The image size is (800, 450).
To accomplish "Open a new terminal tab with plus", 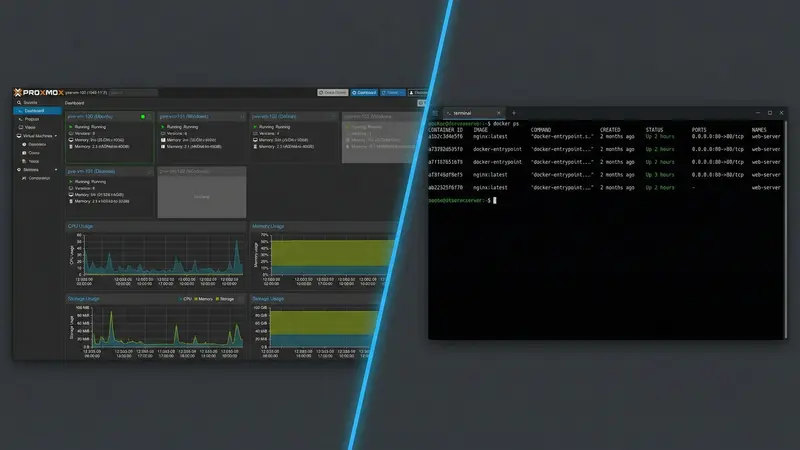I will point(514,113).
